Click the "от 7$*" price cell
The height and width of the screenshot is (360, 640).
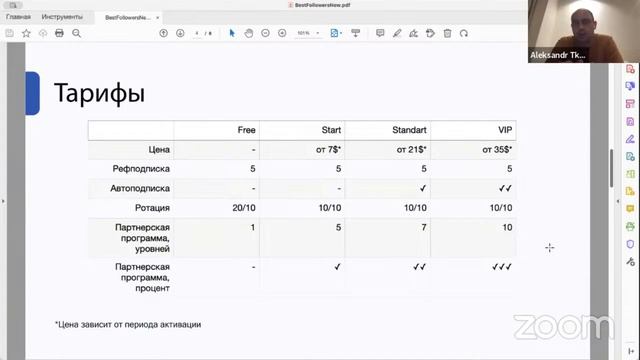pyautogui.click(x=328, y=150)
